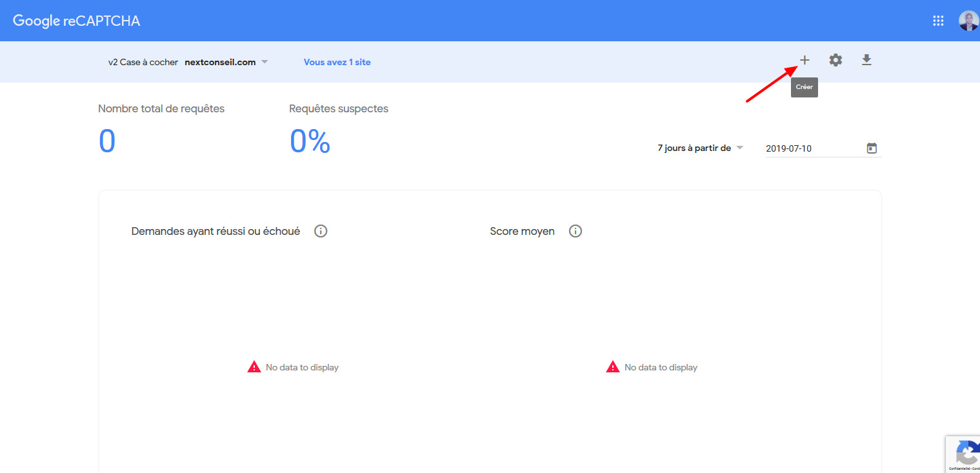Show info for Demandes ayant réussi ou échoué

point(321,231)
